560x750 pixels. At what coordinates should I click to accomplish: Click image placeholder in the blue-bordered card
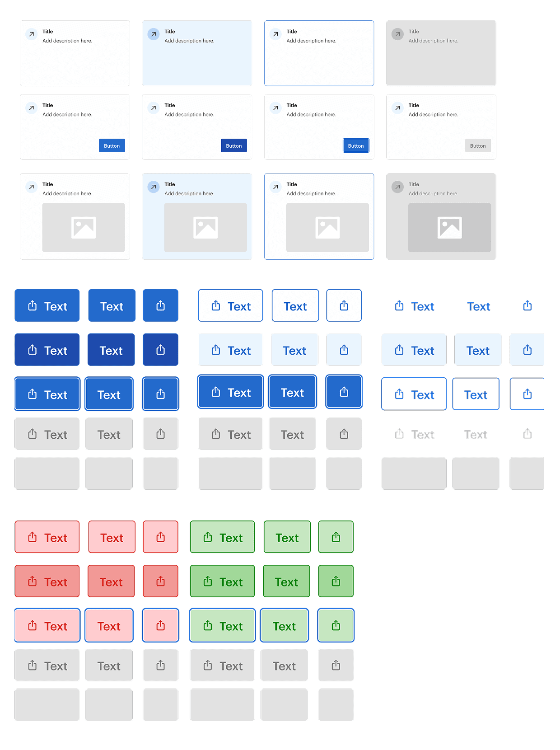click(327, 227)
